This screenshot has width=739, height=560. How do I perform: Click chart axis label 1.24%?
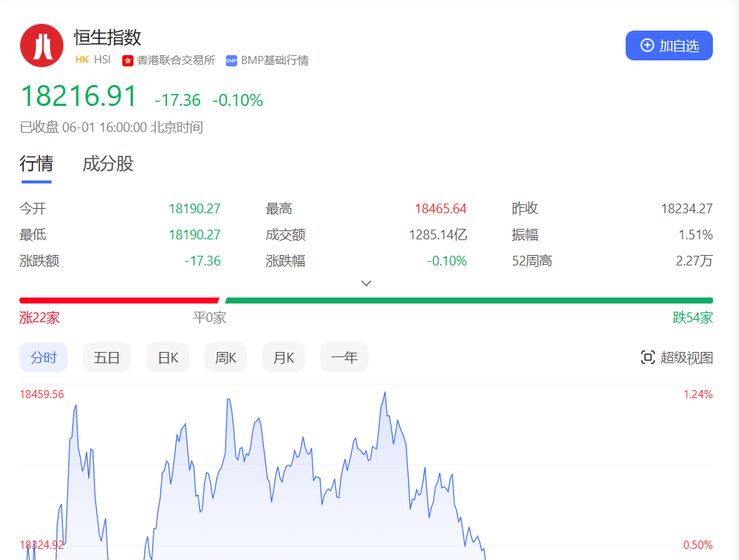point(698,394)
